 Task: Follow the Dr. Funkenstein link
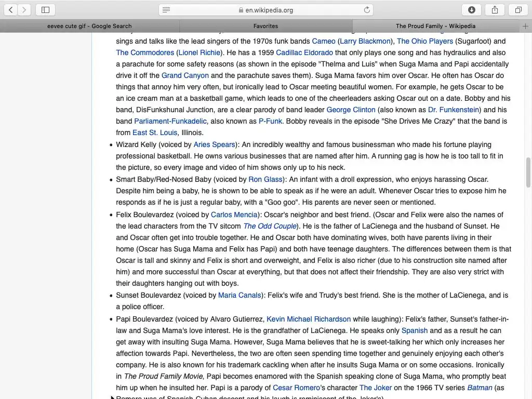(453, 110)
